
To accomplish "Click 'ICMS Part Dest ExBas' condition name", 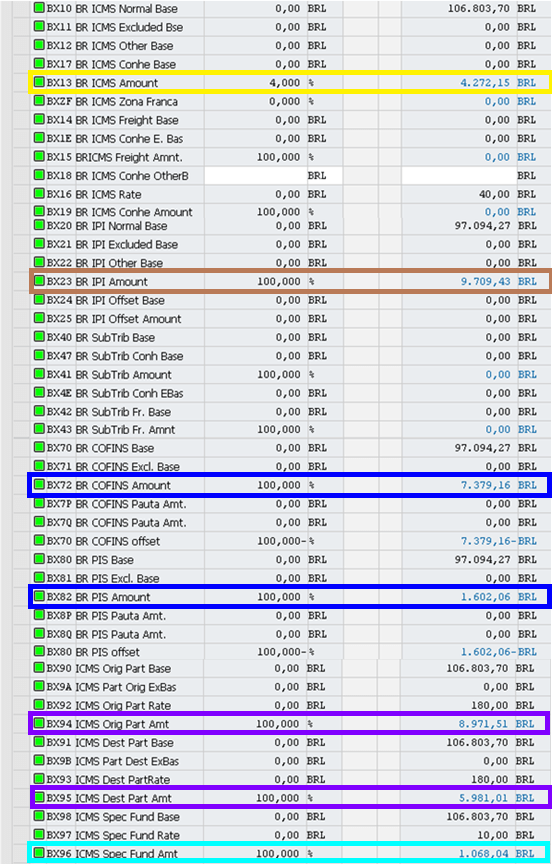I will coord(126,762).
